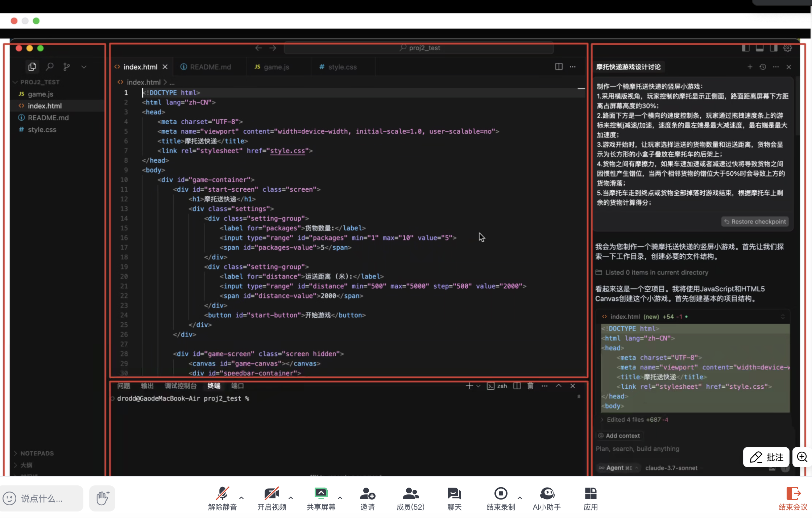
Task: Open the Search icon in sidebar
Action: tap(50, 67)
